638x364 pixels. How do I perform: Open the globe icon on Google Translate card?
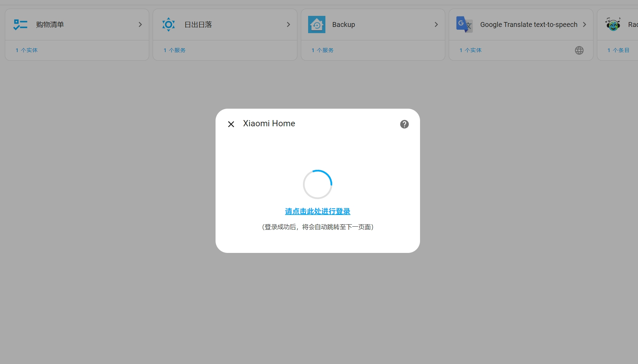(x=579, y=50)
